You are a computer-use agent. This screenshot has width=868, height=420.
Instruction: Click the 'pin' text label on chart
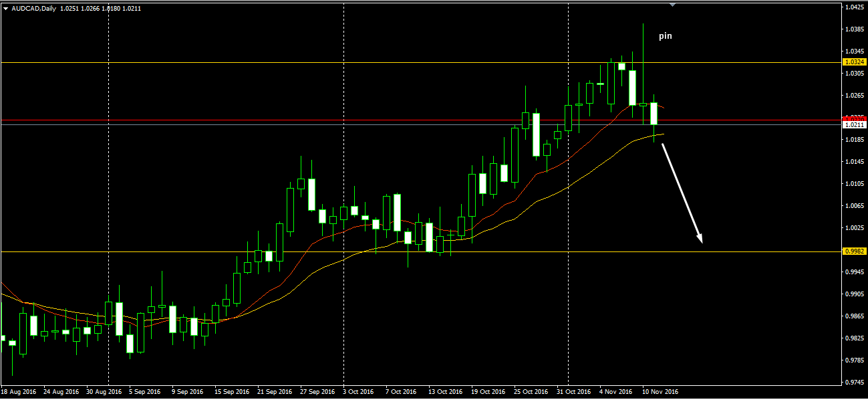(666, 36)
